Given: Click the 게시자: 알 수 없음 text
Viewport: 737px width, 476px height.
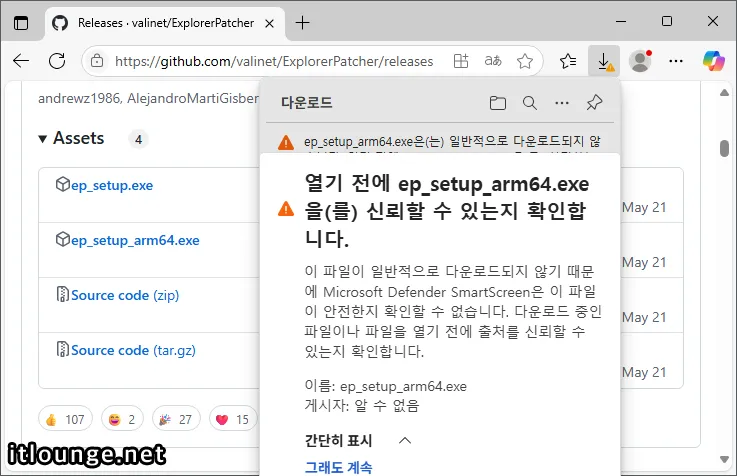Looking at the screenshot, I should 362,405.
